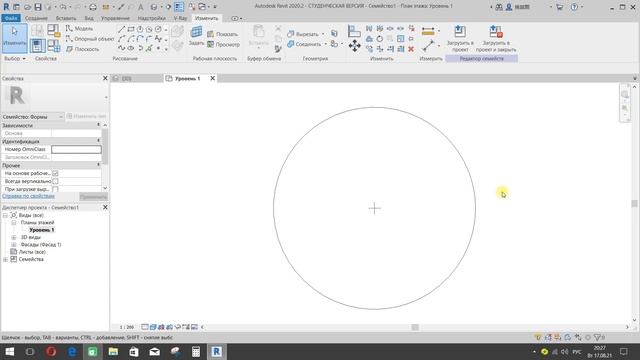Click the aligned dimension measure icon
Viewport: 640px width, 360px height.
(x=428, y=31)
